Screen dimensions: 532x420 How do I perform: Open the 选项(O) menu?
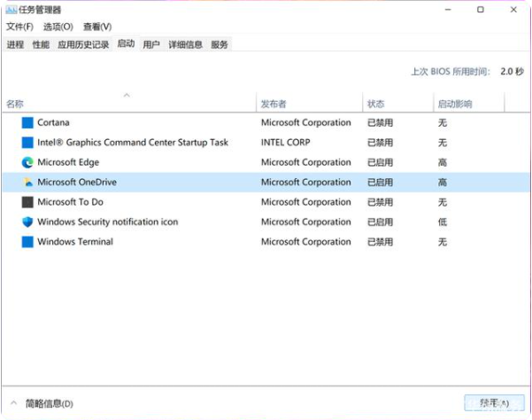coord(58,27)
